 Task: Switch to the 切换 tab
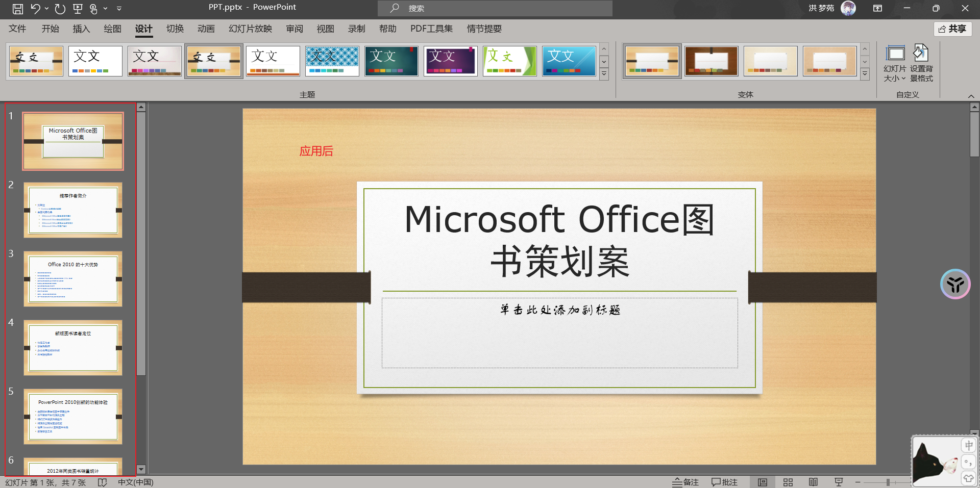coord(175,29)
